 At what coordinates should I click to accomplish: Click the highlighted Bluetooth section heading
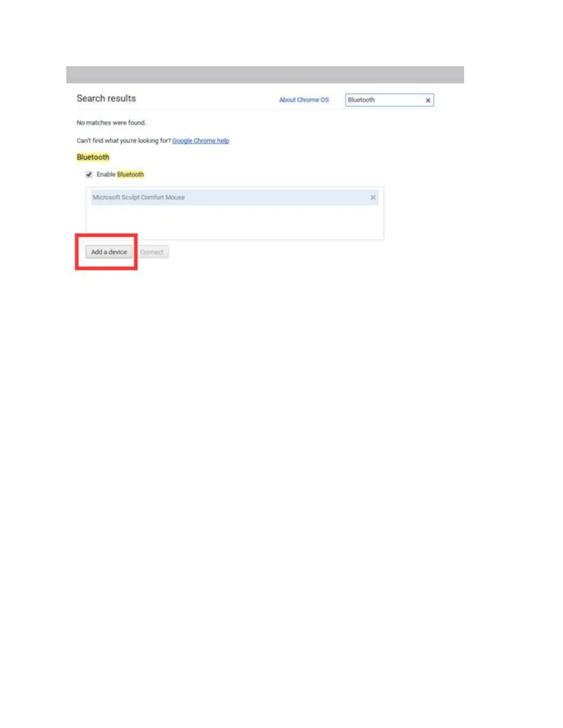(x=93, y=157)
